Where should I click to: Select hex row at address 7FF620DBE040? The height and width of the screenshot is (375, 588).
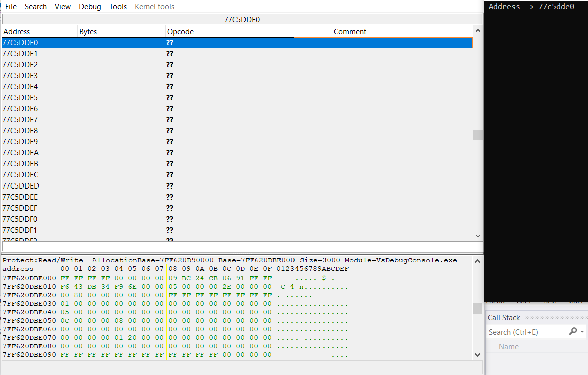30,312
